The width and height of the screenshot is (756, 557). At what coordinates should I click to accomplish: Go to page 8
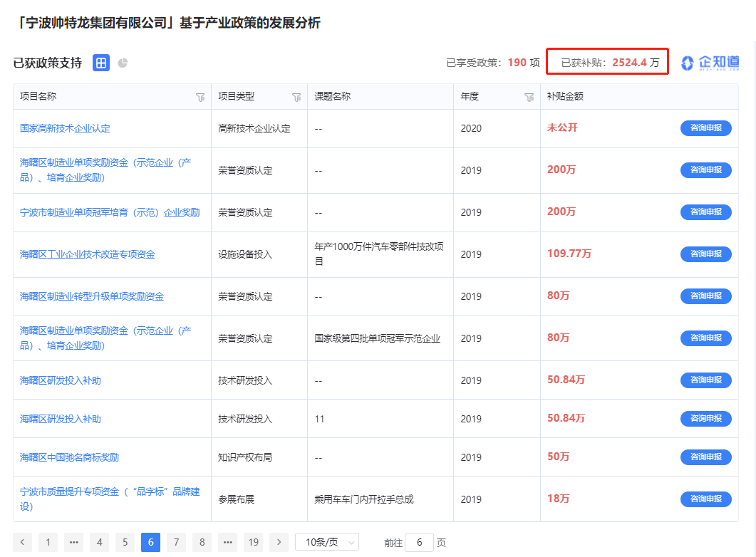(202, 542)
